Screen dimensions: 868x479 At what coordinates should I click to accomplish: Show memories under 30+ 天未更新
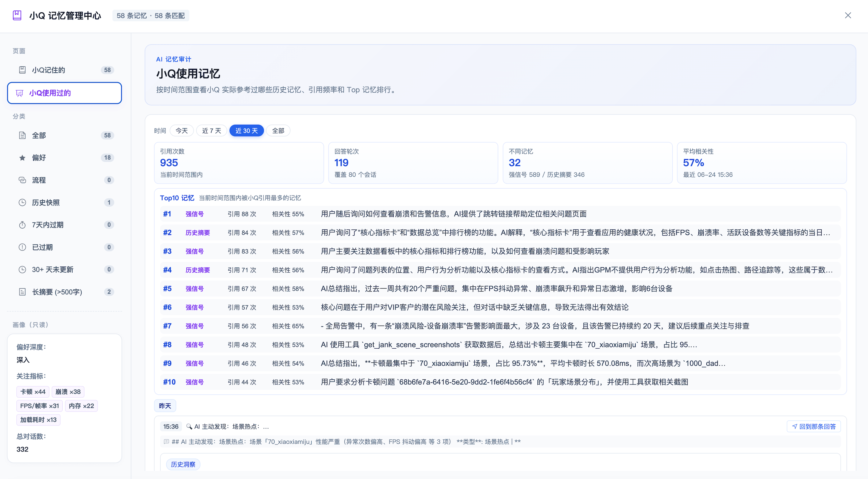(64, 269)
